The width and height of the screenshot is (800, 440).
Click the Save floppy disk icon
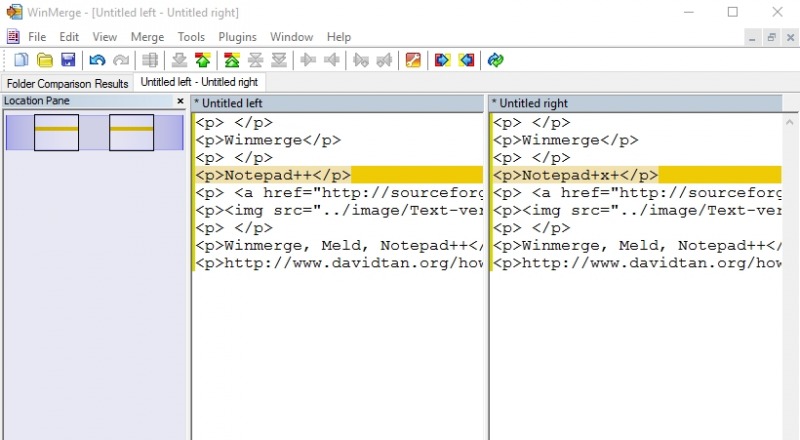[x=68, y=60]
